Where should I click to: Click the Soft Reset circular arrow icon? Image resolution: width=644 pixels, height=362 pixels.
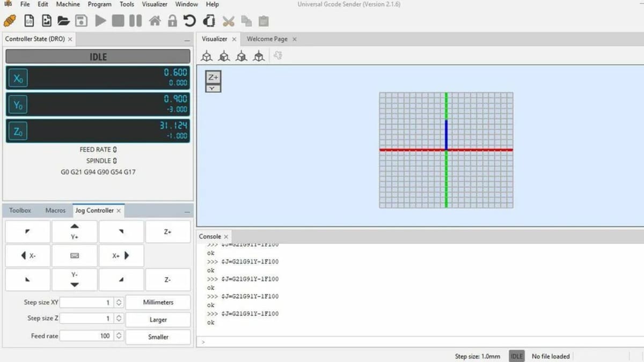189,21
